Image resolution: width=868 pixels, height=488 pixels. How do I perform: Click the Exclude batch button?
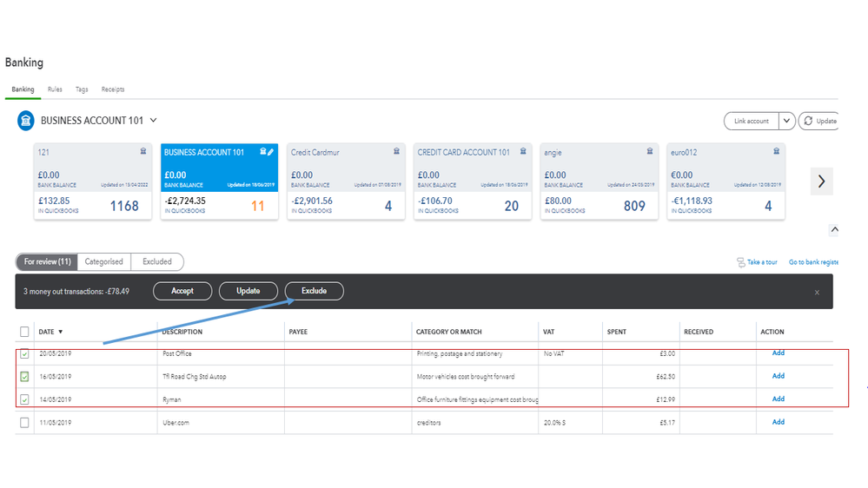[x=314, y=291]
